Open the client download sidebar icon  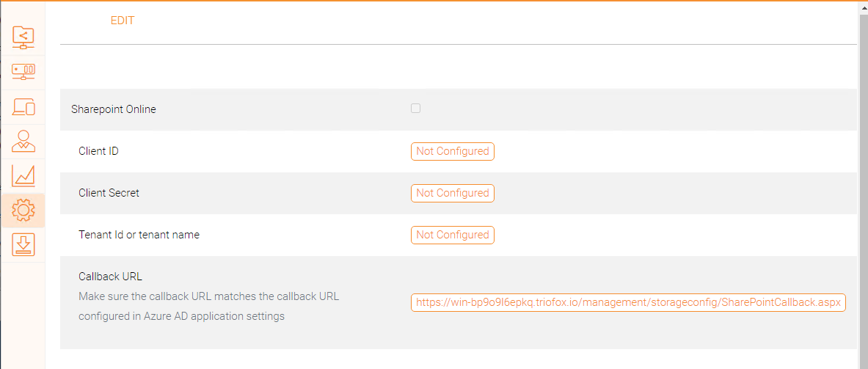coord(23,245)
